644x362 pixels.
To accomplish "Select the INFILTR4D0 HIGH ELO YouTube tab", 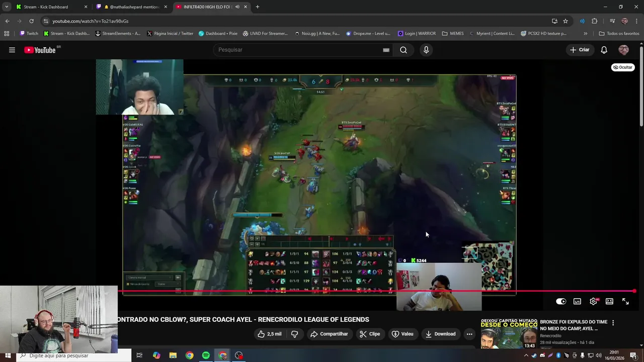I will pyautogui.click(x=212, y=7).
